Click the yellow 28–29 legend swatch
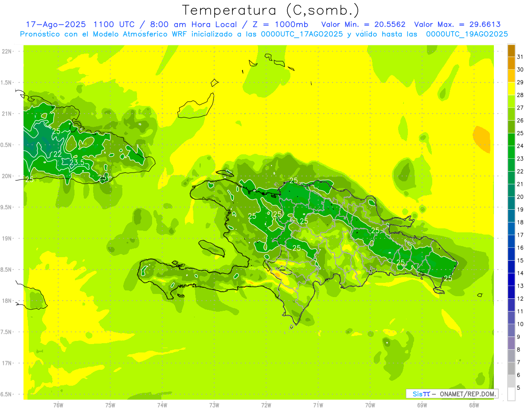 pos(511,89)
